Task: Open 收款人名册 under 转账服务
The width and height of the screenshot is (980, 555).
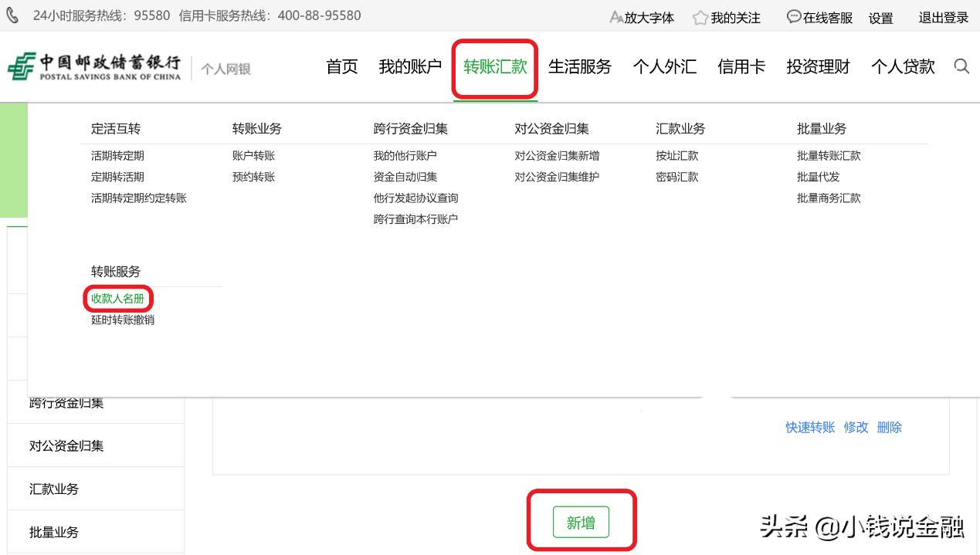Action: click(117, 299)
